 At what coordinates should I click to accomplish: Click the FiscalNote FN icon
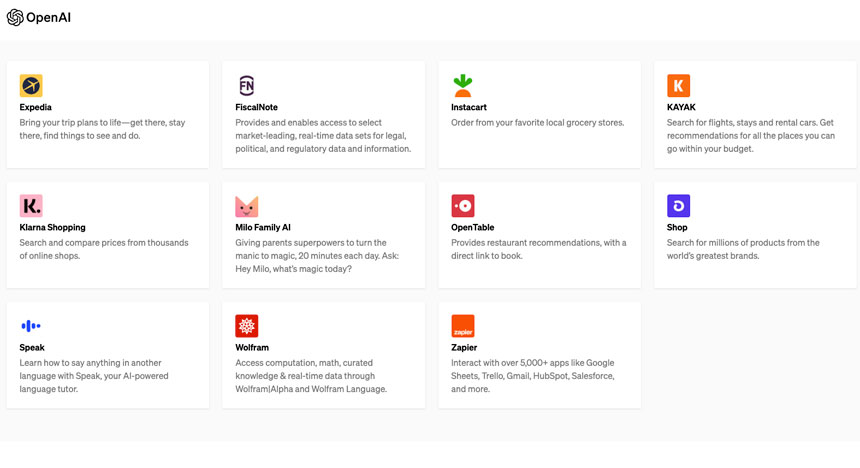click(x=247, y=86)
